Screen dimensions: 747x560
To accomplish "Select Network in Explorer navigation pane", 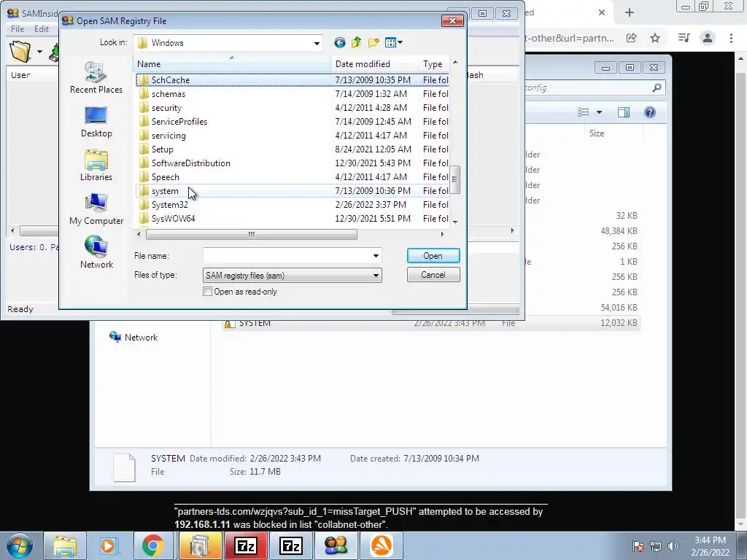I will [133, 337].
